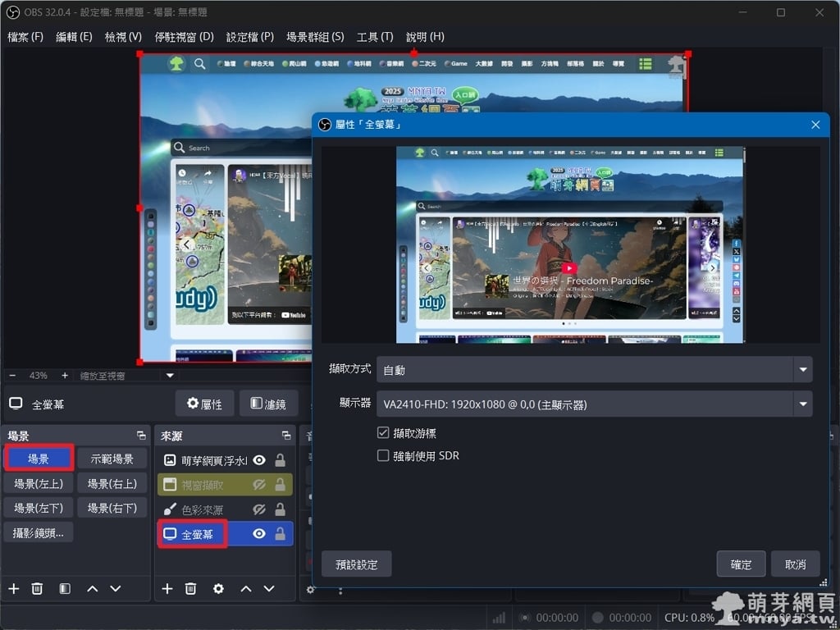Zoom out preview with the minus button
The width and height of the screenshot is (840, 630).
click(x=12, y=376)
